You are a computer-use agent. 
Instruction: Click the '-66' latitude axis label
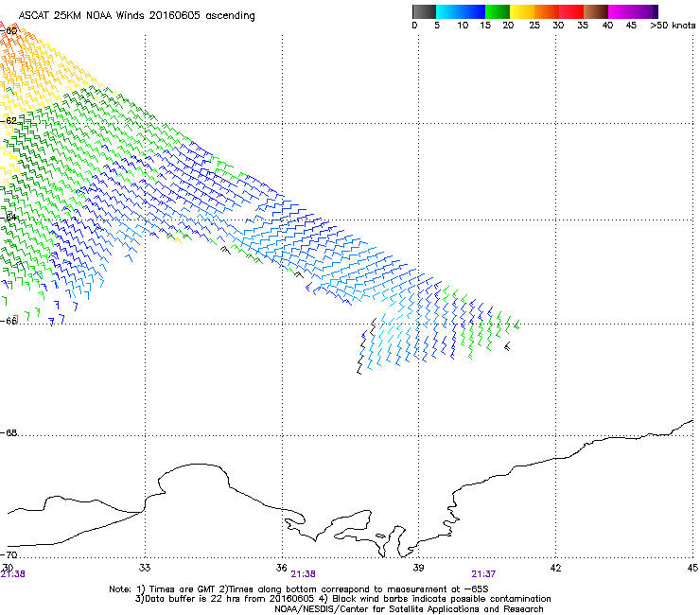click(9, 321)
